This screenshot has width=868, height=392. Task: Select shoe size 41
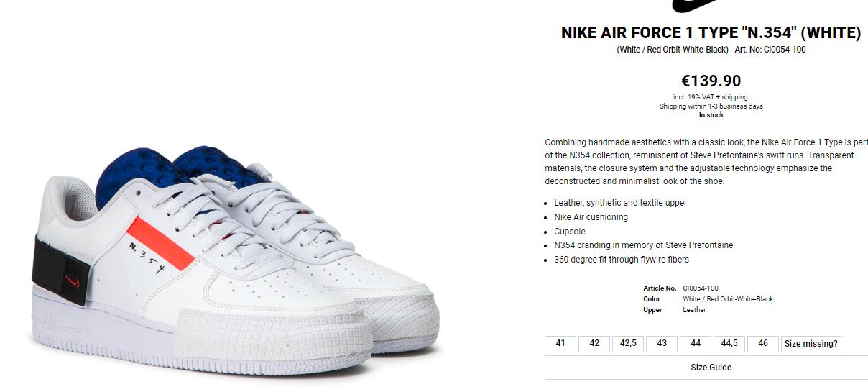click(x=560, y=344)
